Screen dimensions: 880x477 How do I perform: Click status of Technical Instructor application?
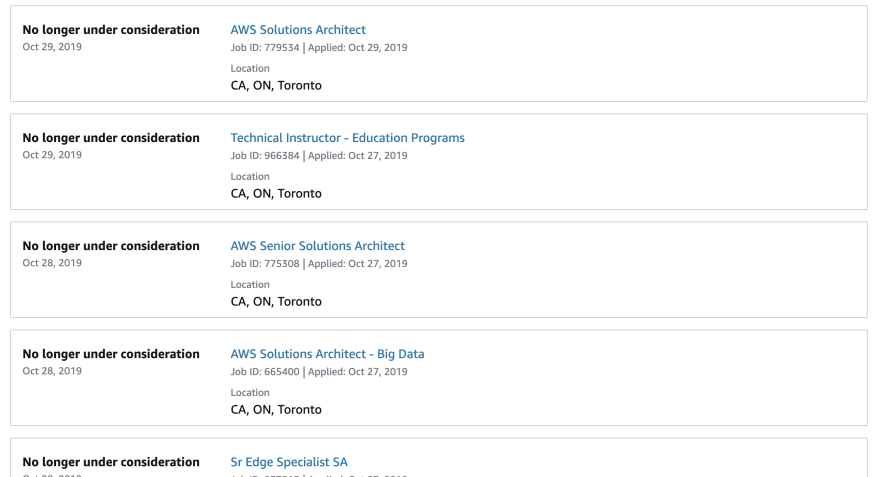(111, 138)
